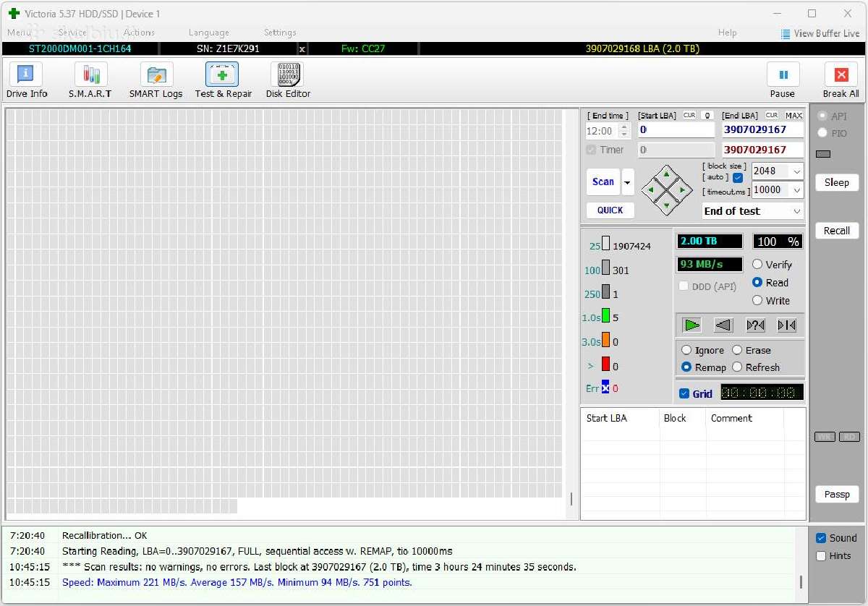This screenshot has height=606, width=868.
Task: Click the Start LBA input field
Action: [676, 130]
